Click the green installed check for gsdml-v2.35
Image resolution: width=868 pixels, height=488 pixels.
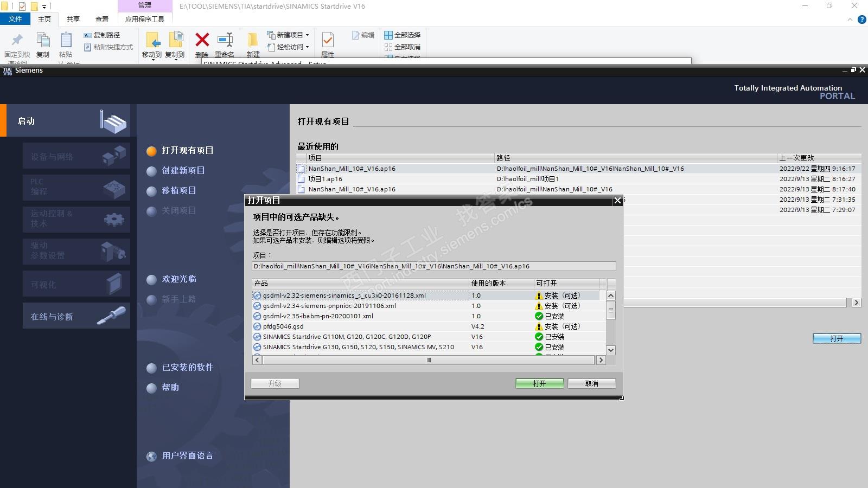click(x=539, y=316)
